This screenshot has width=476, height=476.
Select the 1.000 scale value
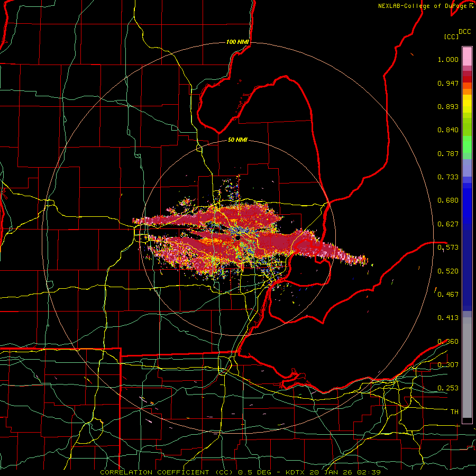(448, 59)
